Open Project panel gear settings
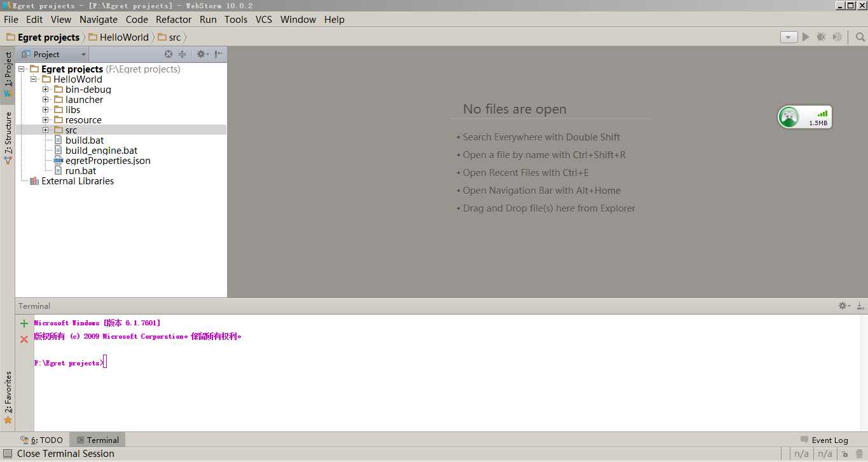This screenshot has height=462, width=868. [x=202, y=55]
